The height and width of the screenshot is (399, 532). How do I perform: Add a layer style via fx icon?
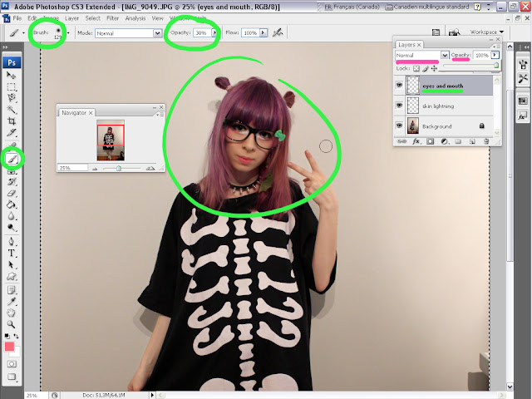tap(416, 141)
